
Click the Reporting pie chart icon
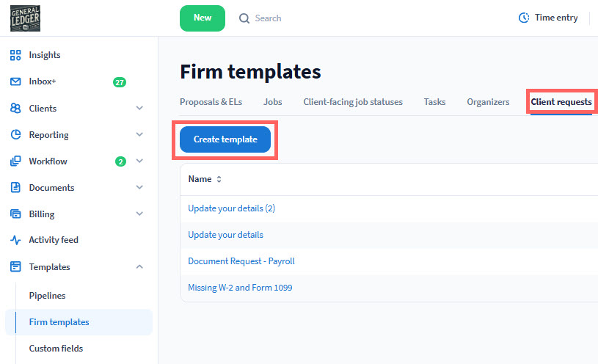pyautogui.click(x=15, y=135)
